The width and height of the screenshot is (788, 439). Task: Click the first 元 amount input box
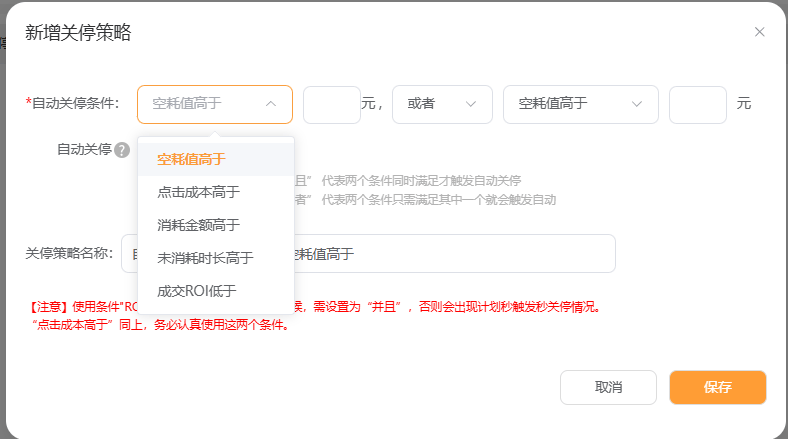pos(331,104)
